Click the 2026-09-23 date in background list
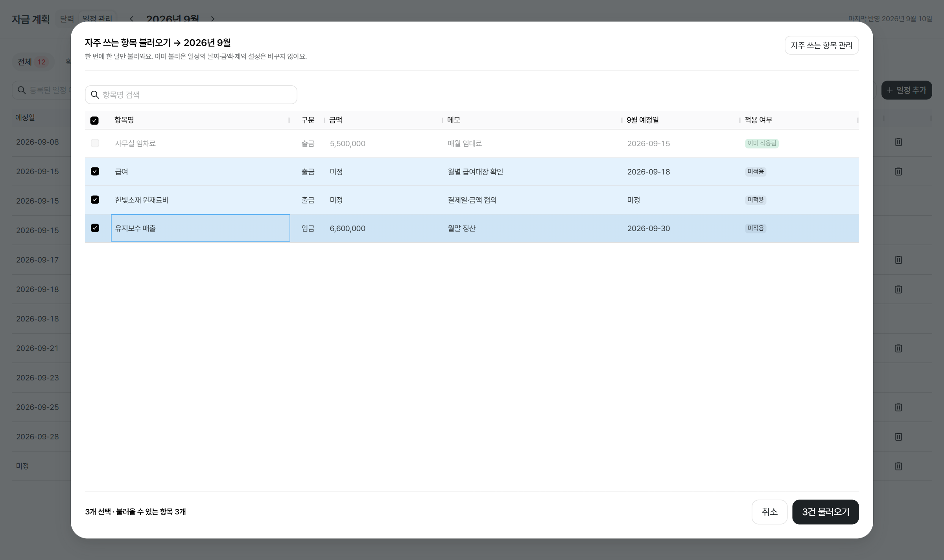The width and height of the screenshot is (944, 560). (37, 378)
